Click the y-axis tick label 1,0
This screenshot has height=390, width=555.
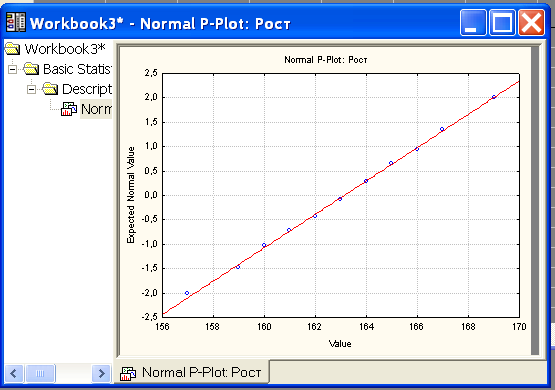coord(150,147)
